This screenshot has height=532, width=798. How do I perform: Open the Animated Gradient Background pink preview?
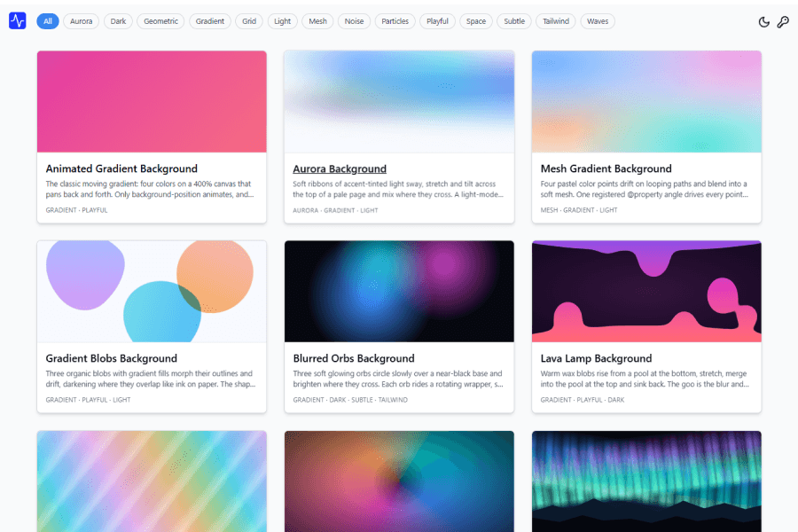coord(152,101)
